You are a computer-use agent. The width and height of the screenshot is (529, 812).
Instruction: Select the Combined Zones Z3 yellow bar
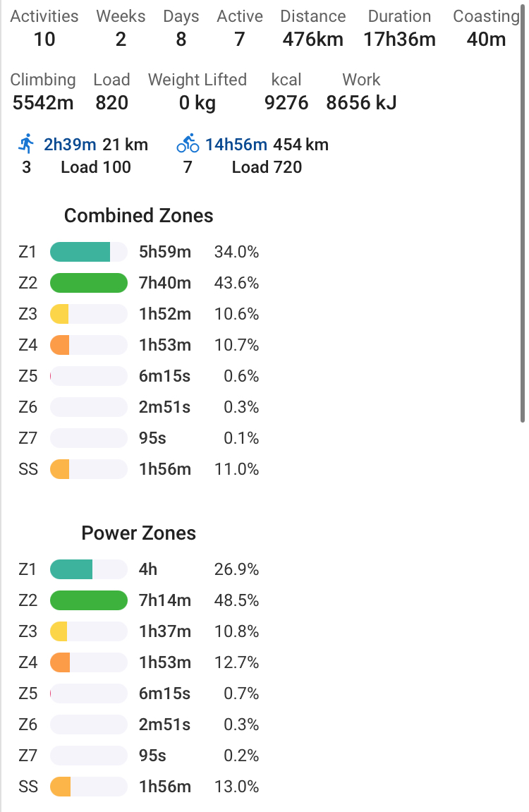click(x=60, y=314)
